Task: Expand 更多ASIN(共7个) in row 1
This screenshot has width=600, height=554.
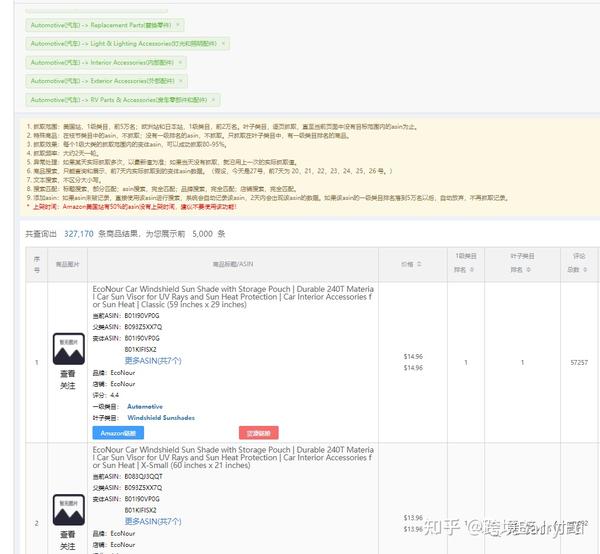Action: [x=153, y=360]
